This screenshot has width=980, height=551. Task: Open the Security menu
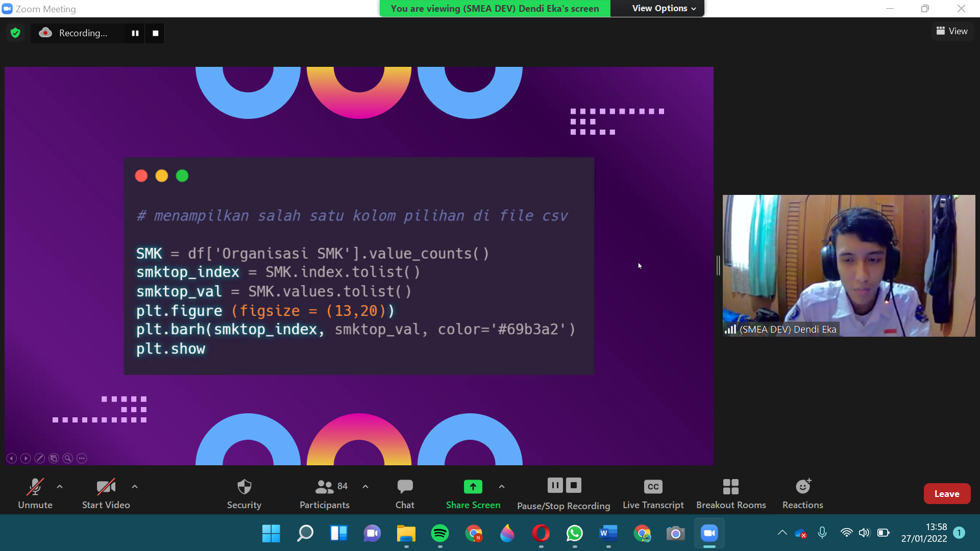pyautogui.click(x=244, y=493)
